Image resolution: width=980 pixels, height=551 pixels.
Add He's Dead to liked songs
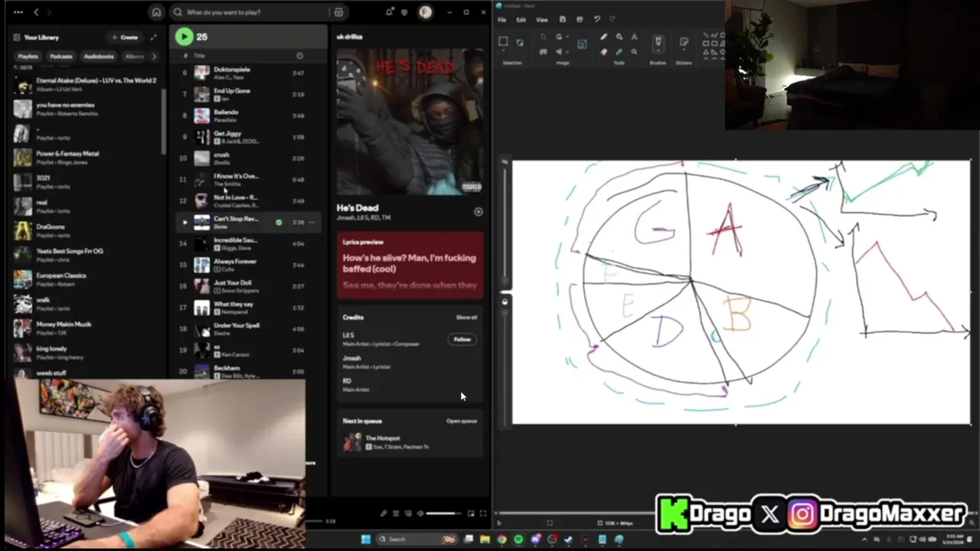478,211
